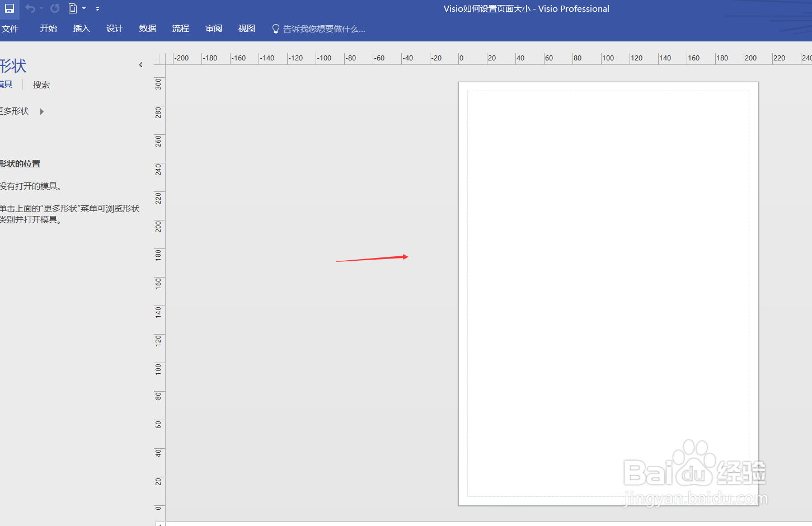Open the 更多形状 menu
This screenshot has height=526, width=812.
pos(14,111)
